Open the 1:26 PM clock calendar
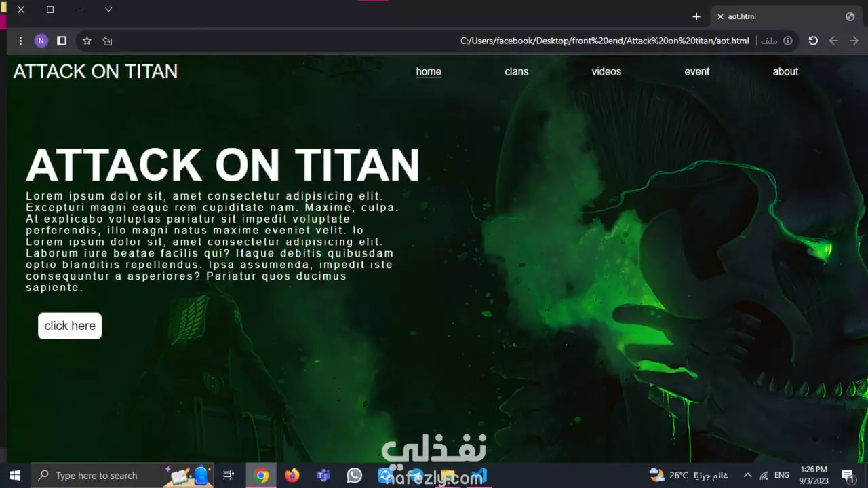The image size is (868, 488). [814, 475]
